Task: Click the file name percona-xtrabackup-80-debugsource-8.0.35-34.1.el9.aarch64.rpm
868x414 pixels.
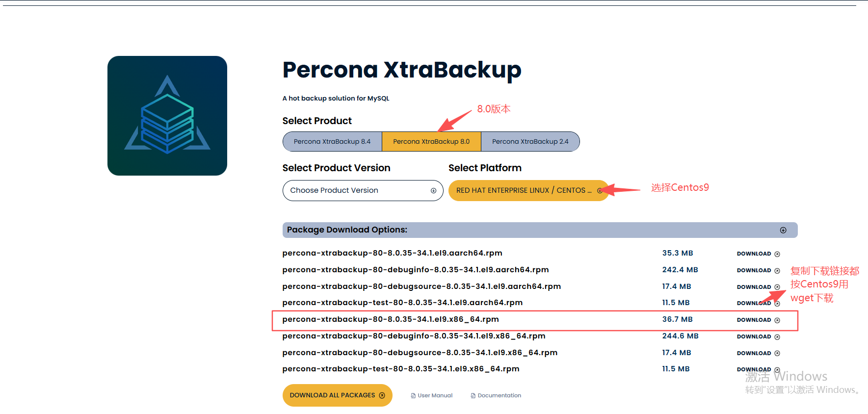Action: click(421, 286)
